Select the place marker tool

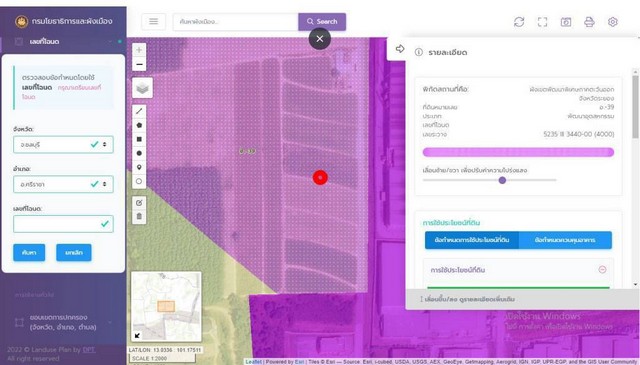tap(139, 167)
